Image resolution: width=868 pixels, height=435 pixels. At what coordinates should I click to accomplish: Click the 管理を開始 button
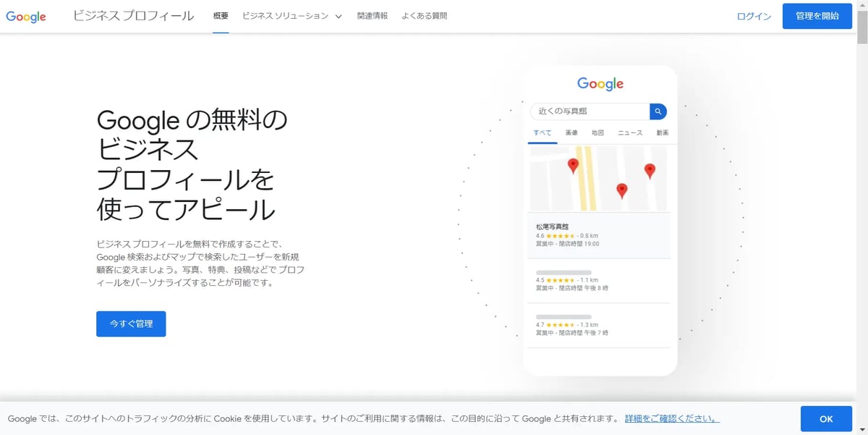[817, 16]
